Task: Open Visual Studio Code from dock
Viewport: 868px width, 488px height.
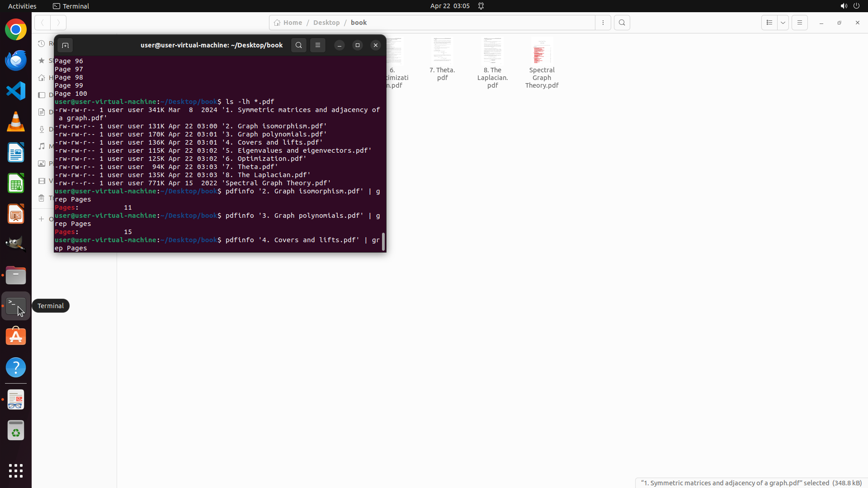Action: pyautogui.click(x=16, y=91)
